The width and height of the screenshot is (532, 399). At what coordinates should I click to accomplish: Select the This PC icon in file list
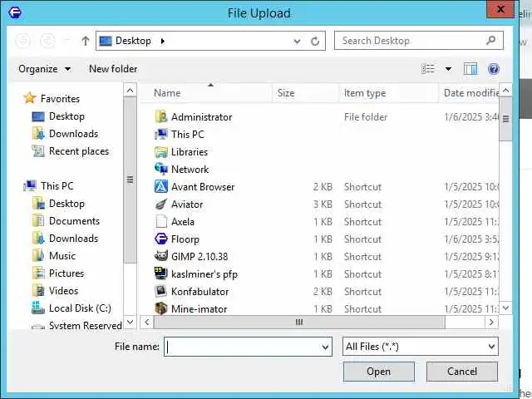pyautogui.click(x=161, y=135)
